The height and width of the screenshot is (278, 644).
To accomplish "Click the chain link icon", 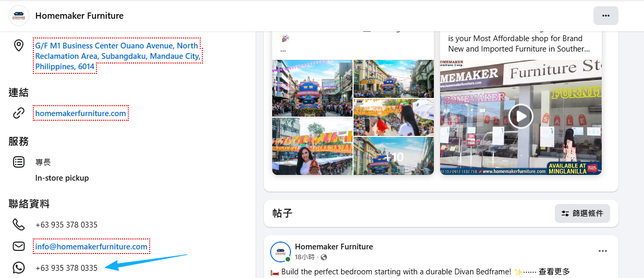I will [x=19, y=113].
